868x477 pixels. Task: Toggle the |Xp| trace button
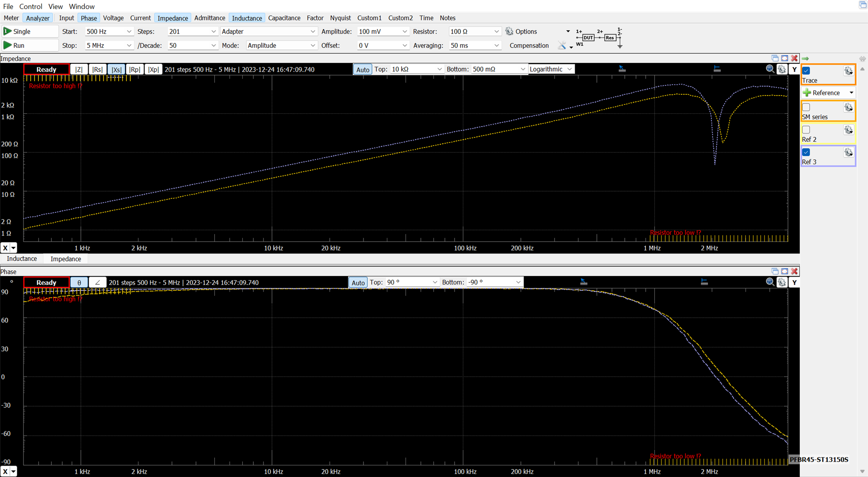pyautogui.click(x=153, y=69)
